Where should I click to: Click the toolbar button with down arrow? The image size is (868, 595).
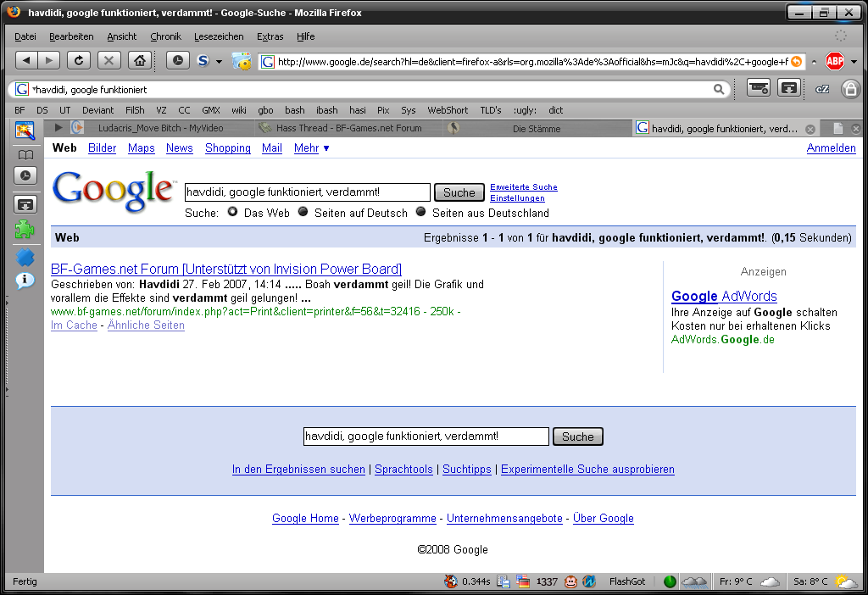pos(789,88)
